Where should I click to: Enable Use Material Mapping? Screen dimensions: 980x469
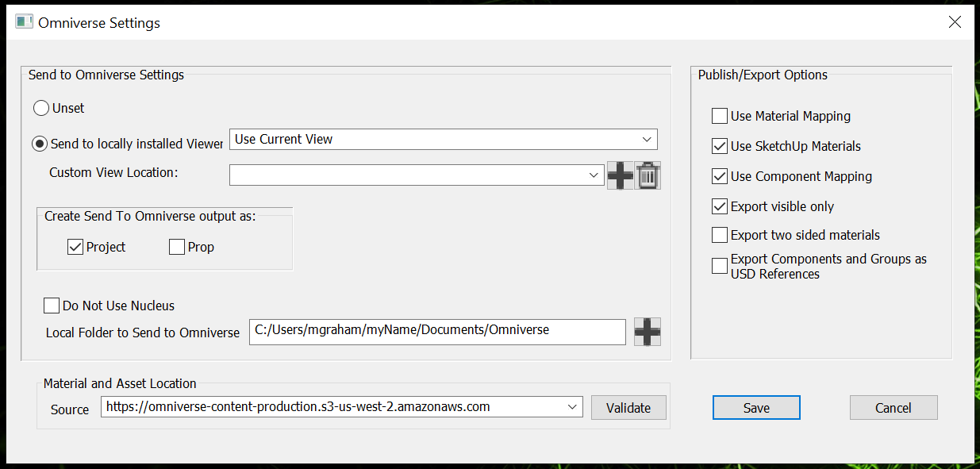point(720,116)
